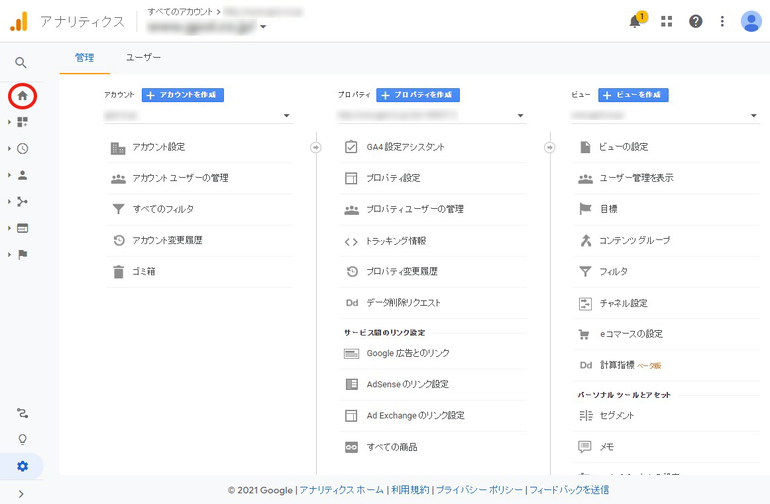Open the view selector dropdown
Image resolution: width=770 pixels, height=504 pixels.
click(x=664, y=116)
